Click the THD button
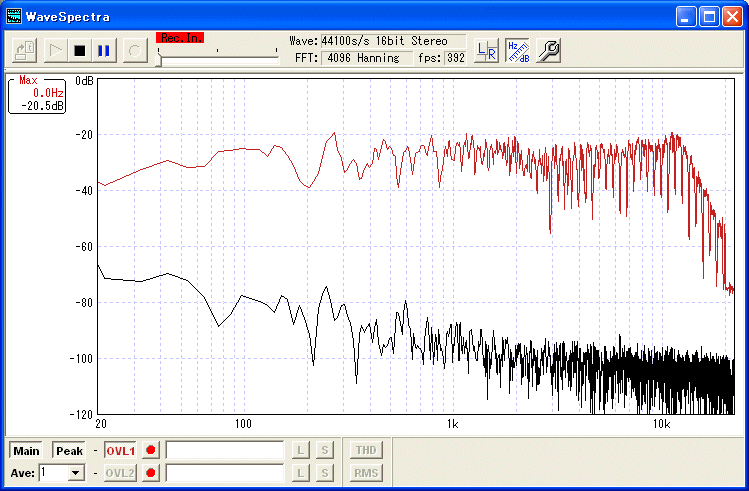The height and width of the screenshot is (491, 749). 365,451
